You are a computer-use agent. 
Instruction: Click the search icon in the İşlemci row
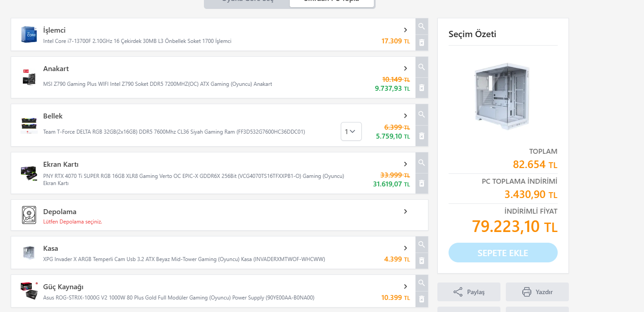[x=421, y=26]
